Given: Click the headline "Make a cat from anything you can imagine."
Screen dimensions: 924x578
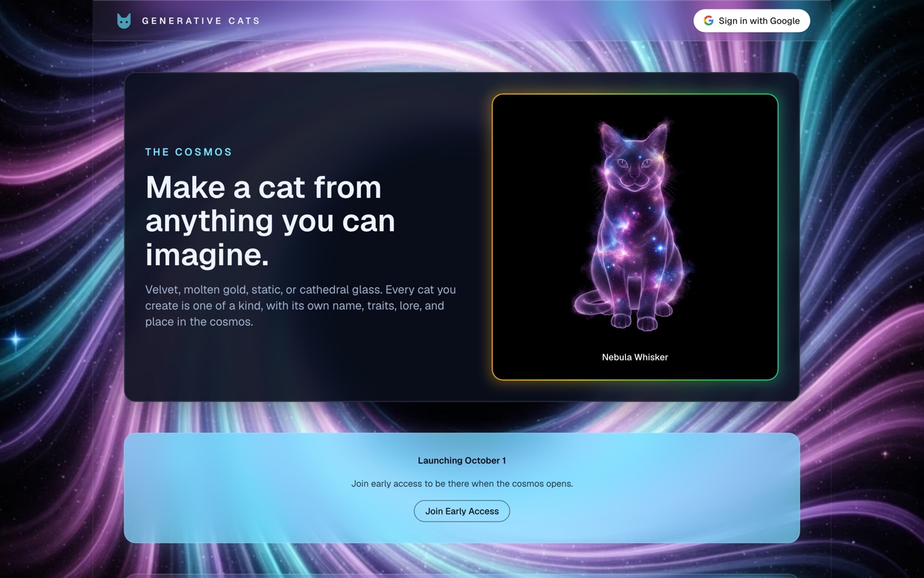Looking at the screenshot, I should (270, 220).
